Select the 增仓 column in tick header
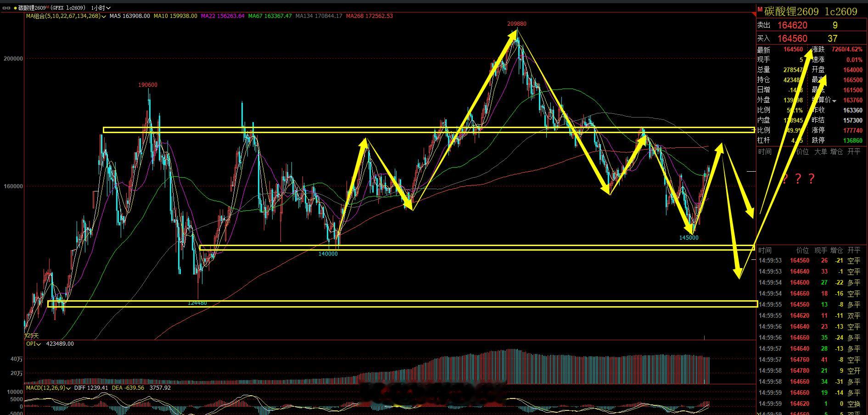Screen dimensions: 868x415 [837, 250]
